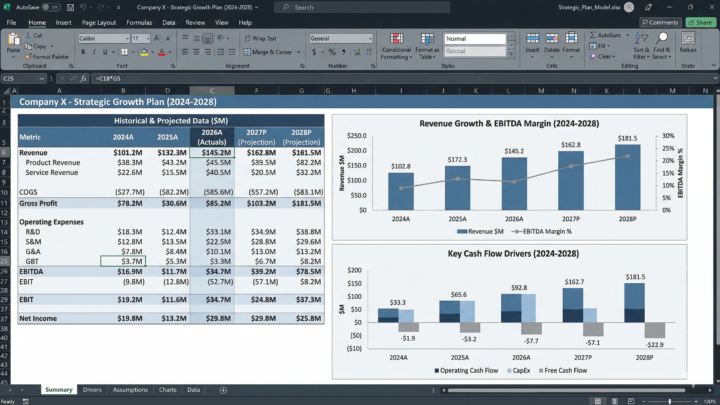Open the Format as Table gallery

coord(428,39)
